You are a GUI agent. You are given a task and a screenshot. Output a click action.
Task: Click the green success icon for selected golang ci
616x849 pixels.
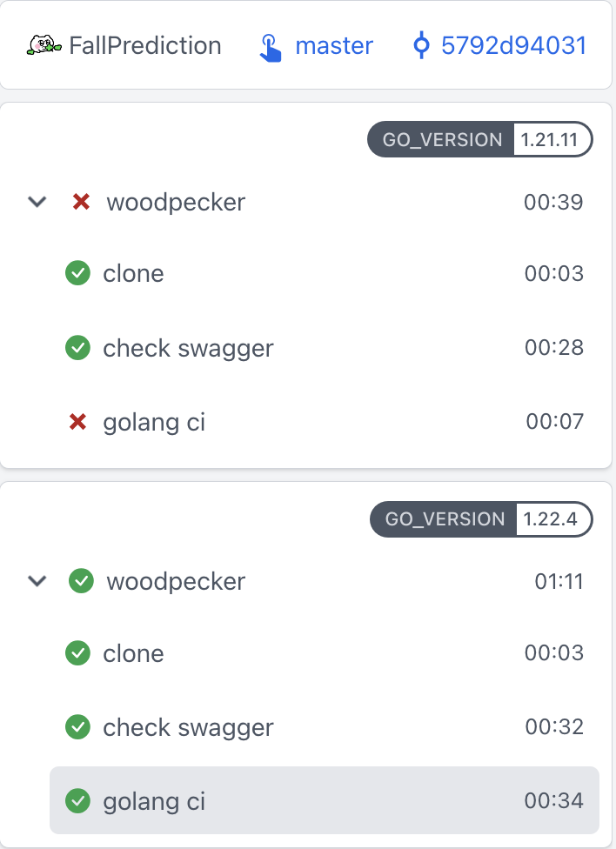tap(78, 801)
